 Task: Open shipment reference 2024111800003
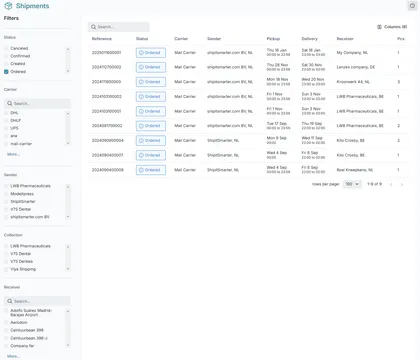[x=106, y=82]
